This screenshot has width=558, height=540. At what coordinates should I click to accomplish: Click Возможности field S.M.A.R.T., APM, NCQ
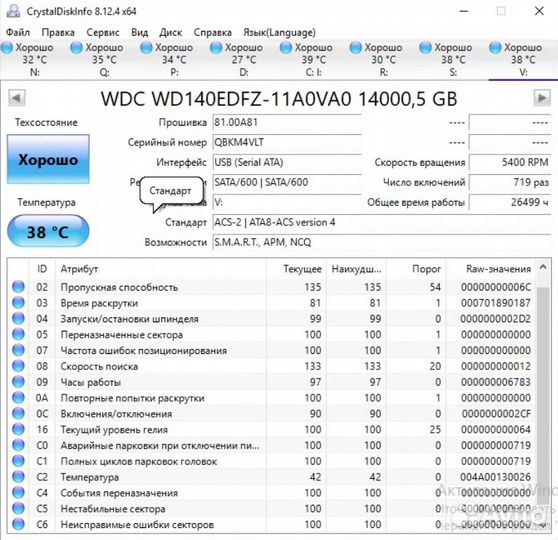coord(381,242)
